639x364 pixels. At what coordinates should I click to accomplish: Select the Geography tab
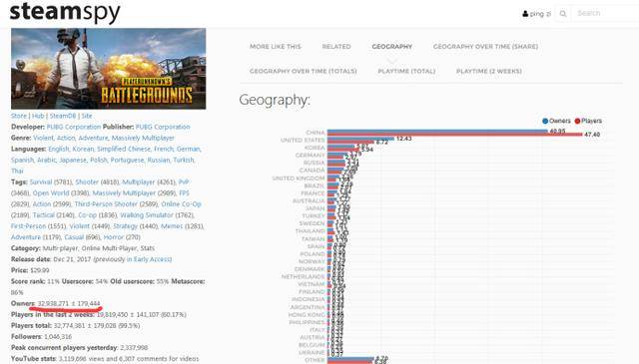point(392,47)
